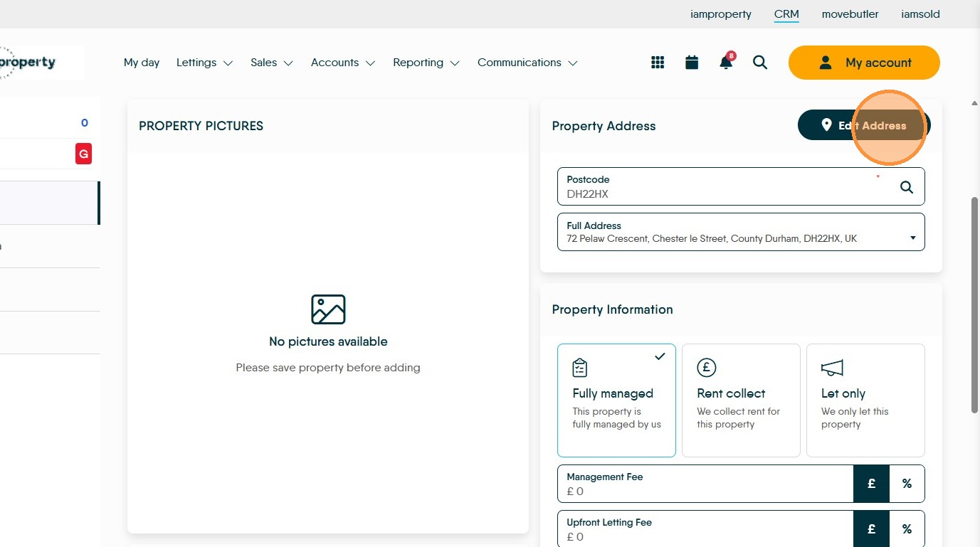Viewport: 980px width, 547px height.
Task: View notifications bell with badge
Action: [x=727, y=61]
